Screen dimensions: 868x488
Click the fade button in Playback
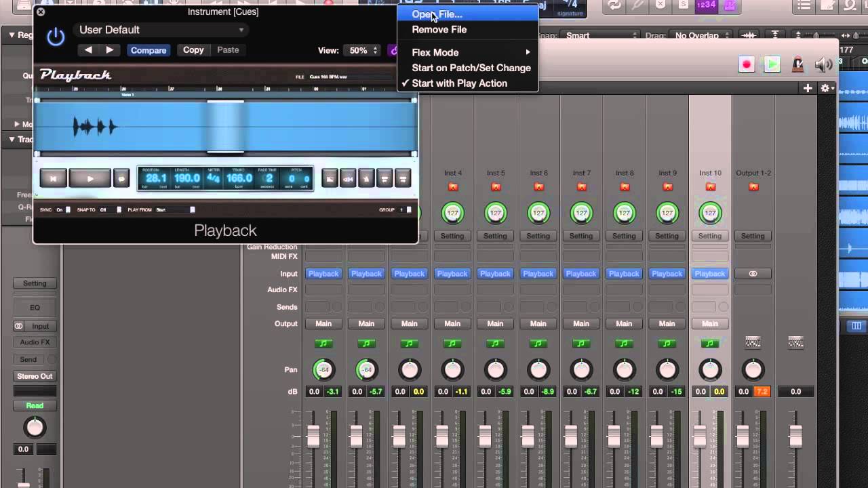329,178
